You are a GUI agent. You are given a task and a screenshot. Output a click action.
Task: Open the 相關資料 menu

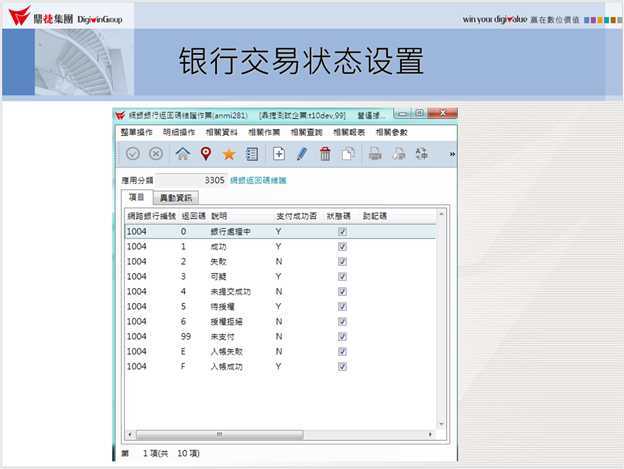tap(222, 132)
